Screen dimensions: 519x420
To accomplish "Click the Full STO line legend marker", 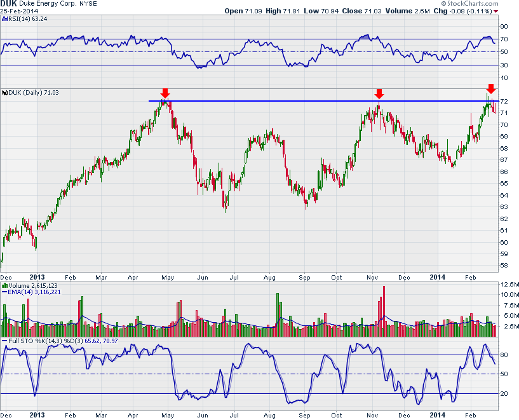I will click(x=4, y=341).
